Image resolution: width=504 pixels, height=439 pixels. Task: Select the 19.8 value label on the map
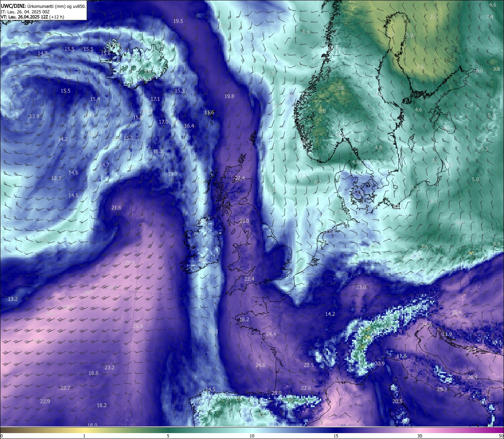pos(229,96)
